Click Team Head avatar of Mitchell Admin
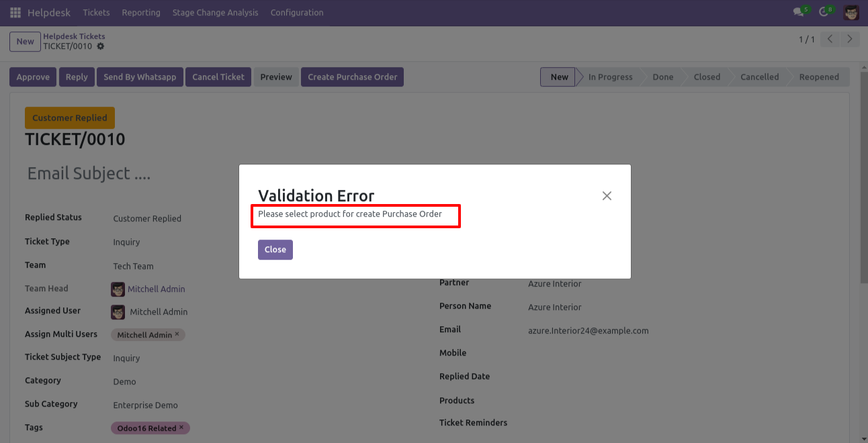This screenshot has width=868, height=443. pos(118,289)
